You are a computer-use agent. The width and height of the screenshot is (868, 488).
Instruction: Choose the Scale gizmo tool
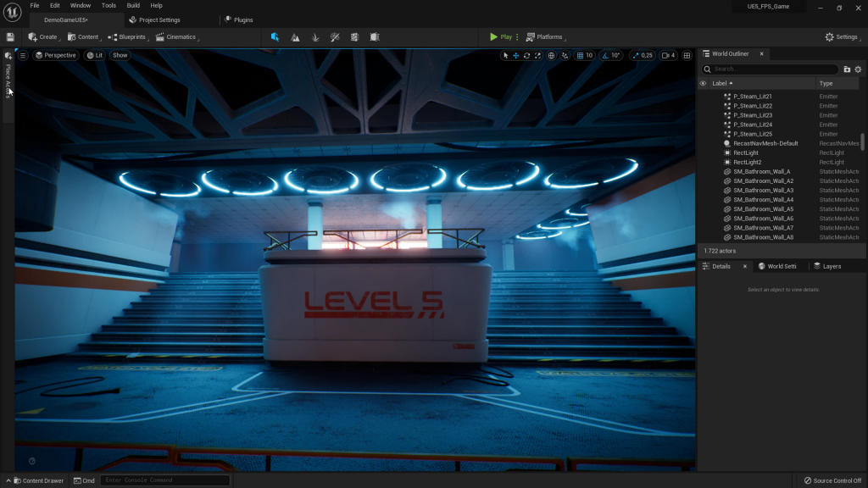point(537,55)
